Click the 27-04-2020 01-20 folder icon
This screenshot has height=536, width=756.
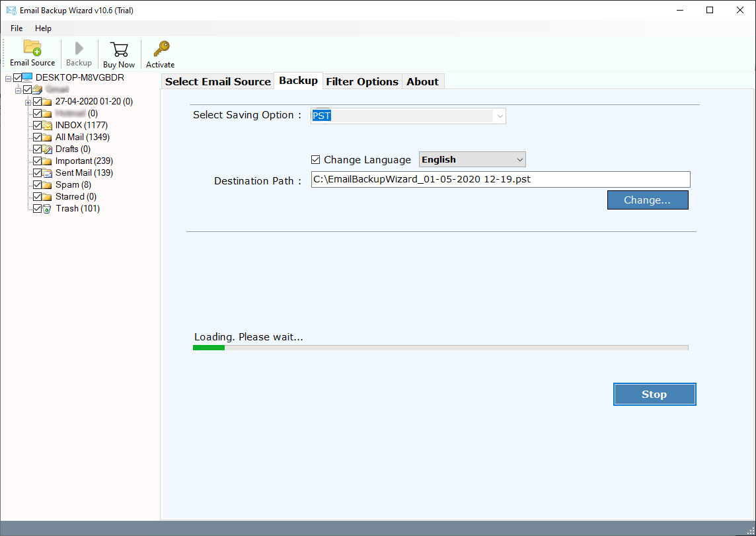coord(47,102)
